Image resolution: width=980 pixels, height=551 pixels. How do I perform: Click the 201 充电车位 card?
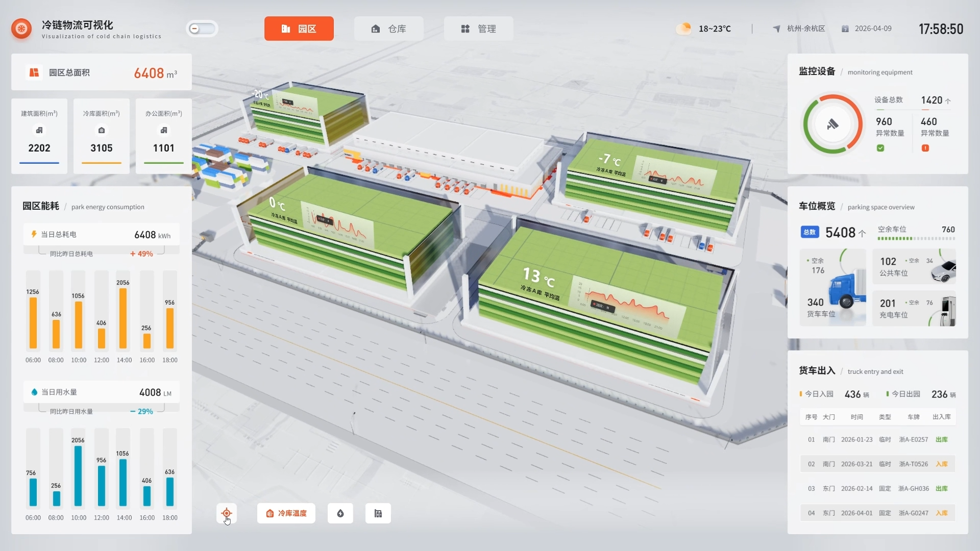pos(914,309)
